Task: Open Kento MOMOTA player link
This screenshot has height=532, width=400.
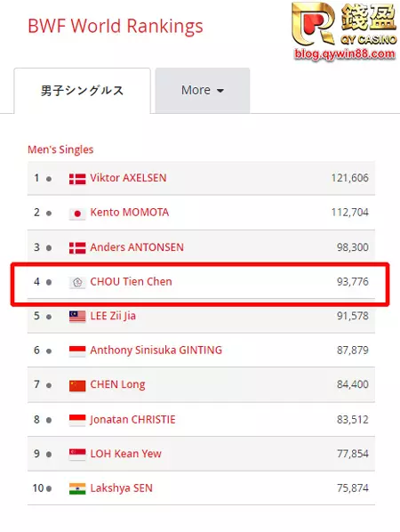Action: (130, 213)
